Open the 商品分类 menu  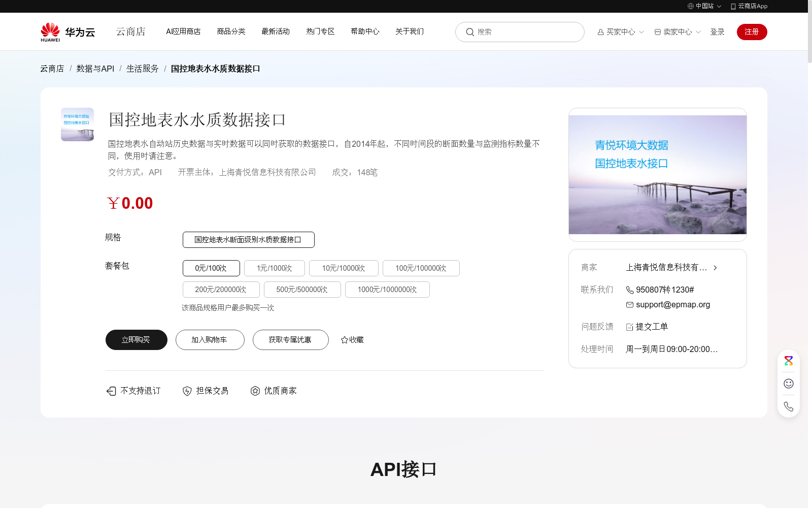[x=231, y=31]
